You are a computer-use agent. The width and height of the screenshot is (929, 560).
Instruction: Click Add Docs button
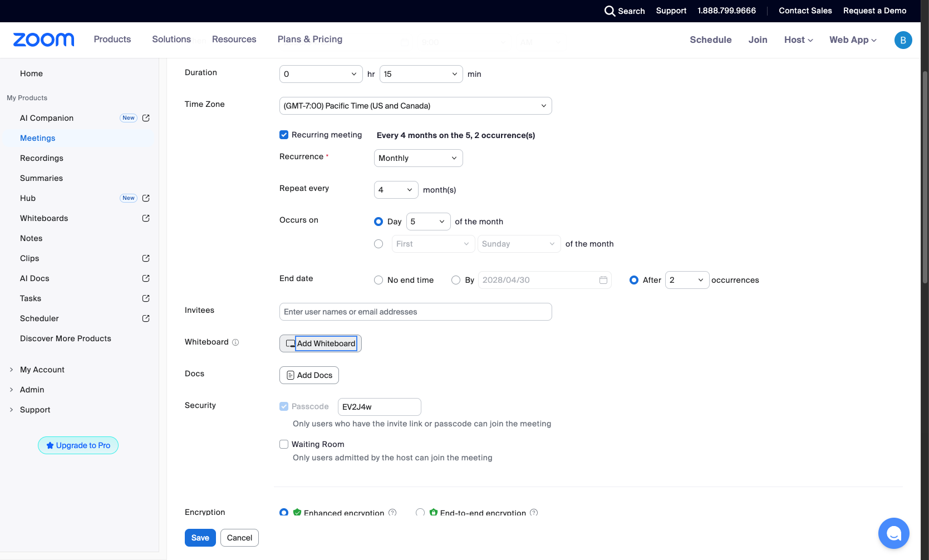pyautogui.click(x=309, y=375)
